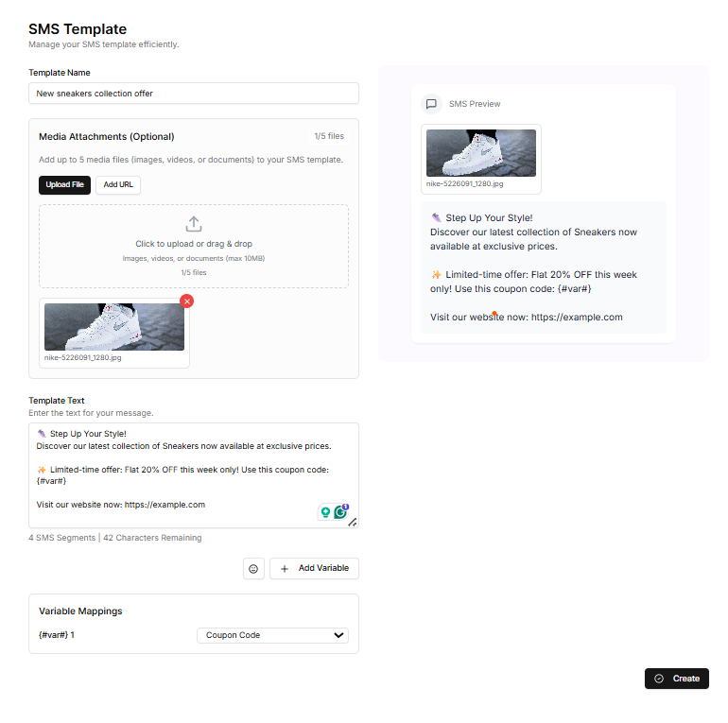Image resolution: width=728 pixels, height=723 pixels.
Task: Click the SMS Preview chat bubble icon
Action: 431,104
